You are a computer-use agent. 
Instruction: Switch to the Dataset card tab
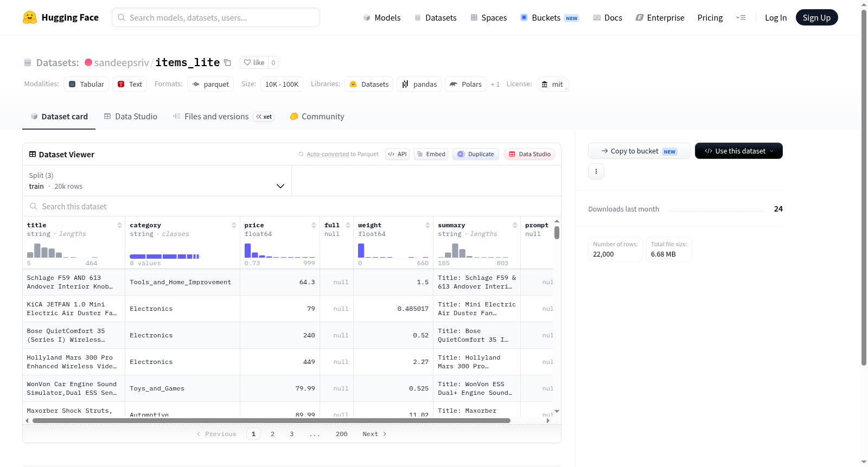59,117
